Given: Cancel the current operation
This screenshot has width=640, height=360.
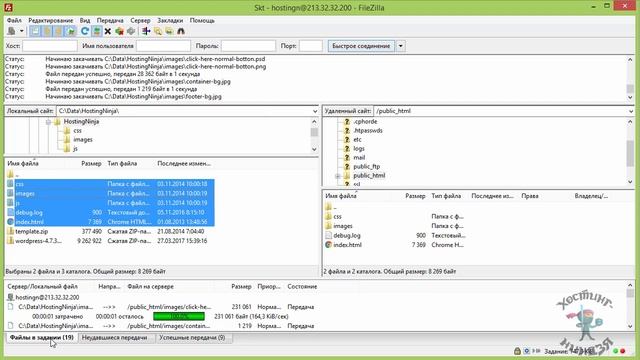Looking at the screenshot, I should (108, 31).
